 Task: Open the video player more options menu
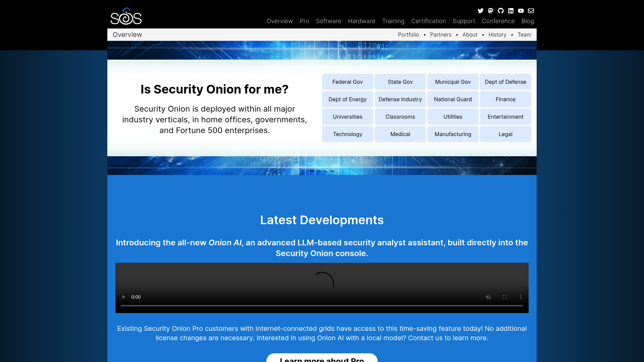[x=521, y=297]
